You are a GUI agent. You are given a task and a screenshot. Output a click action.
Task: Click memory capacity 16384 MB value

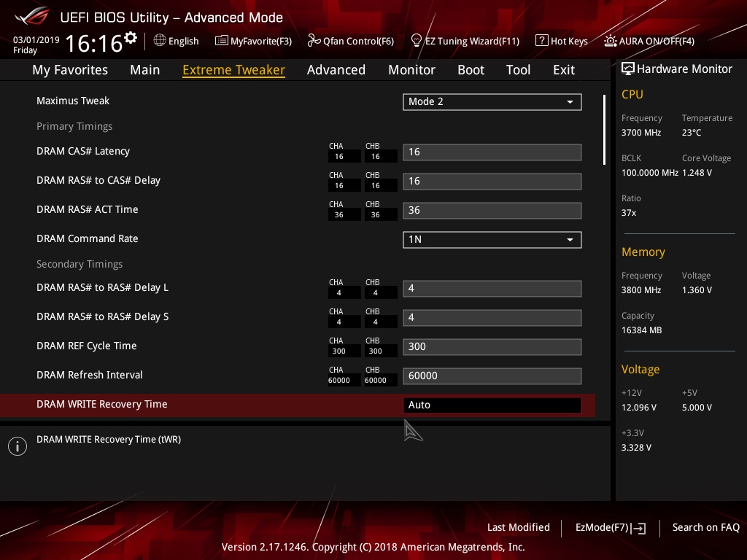coord(641,330)
